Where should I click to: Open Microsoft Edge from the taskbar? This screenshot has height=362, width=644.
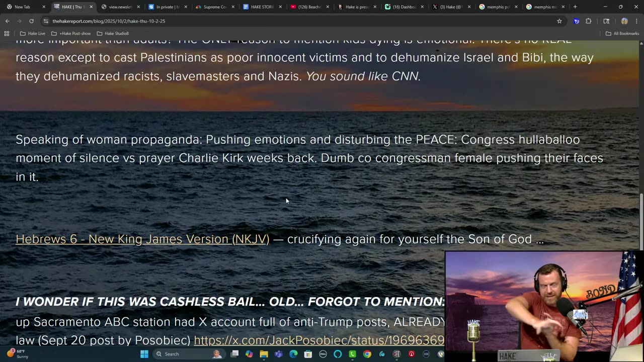point(293,354)
